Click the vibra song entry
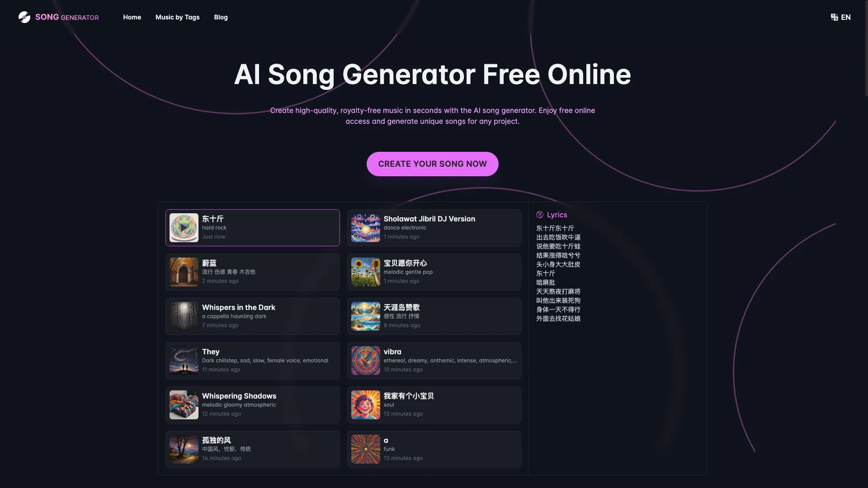This screenshot has width=868, height=488. 434,360
